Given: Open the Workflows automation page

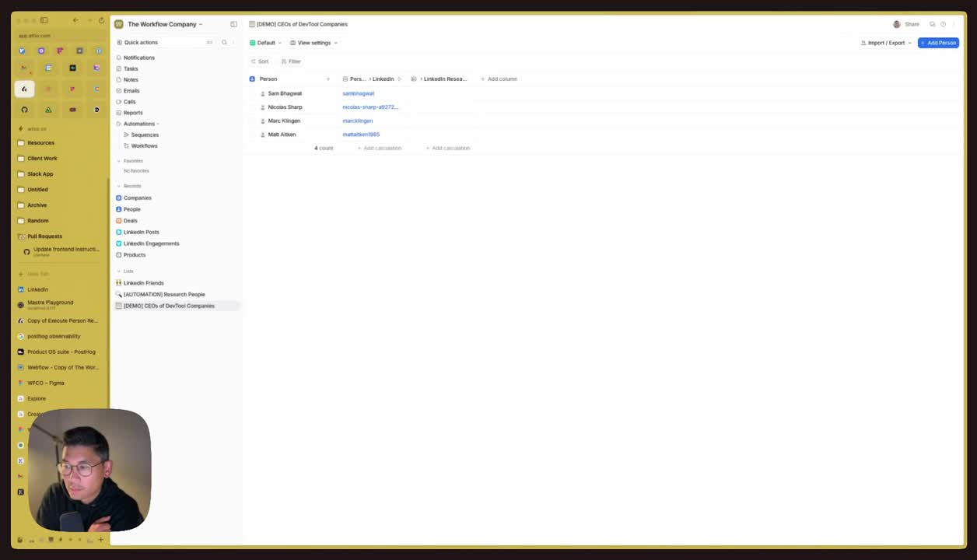Looking at the screenshot, I should click(x=144, y=145).
